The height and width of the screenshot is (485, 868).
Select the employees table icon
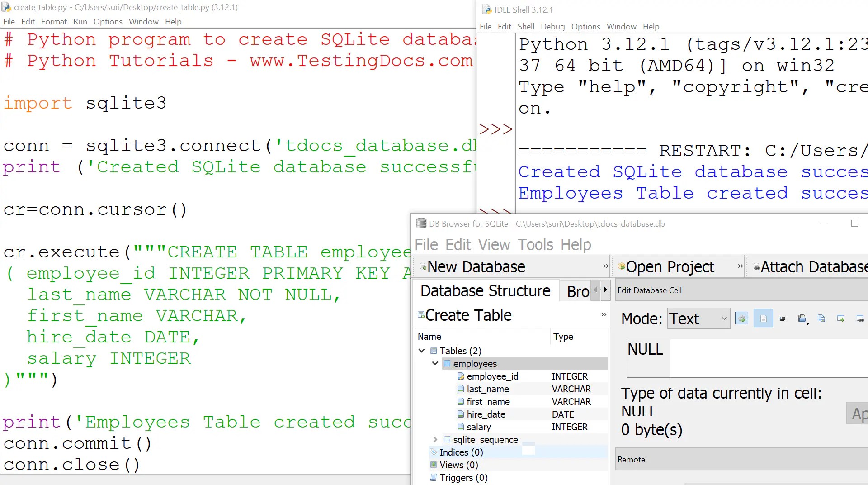(x=447, y=363)
